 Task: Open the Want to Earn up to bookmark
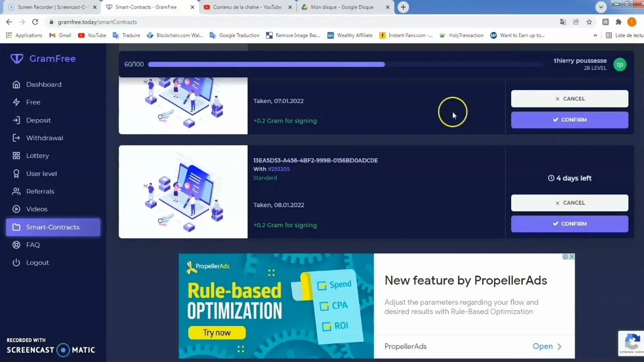tap(517, 35)
